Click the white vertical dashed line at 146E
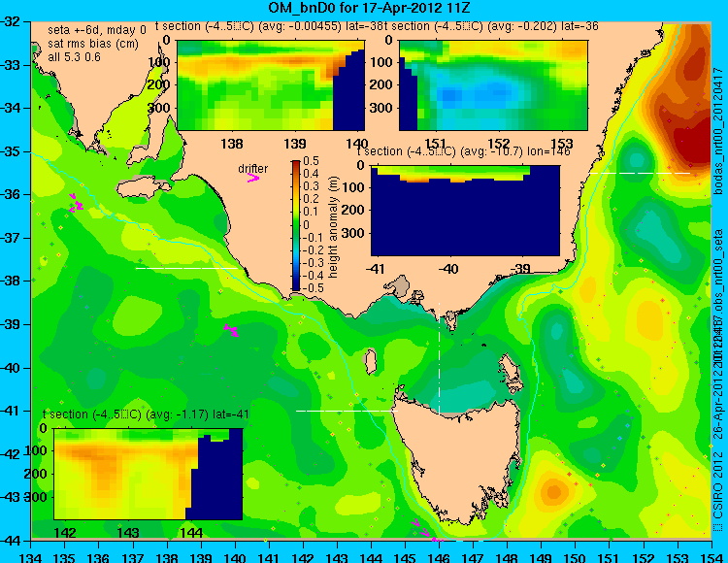The image size is (728, 563). click(439, 357)
